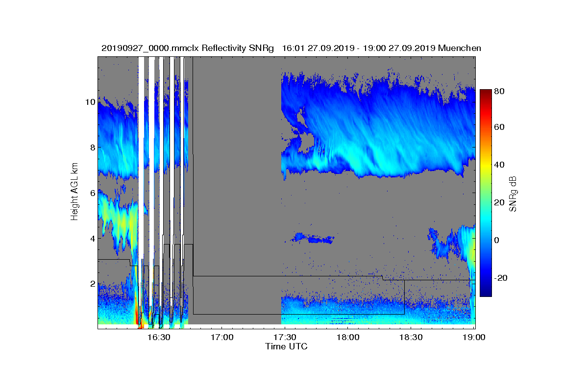The image size is (588, 392).
Task: Click the colorbar value 40
Action: (500, 165)
